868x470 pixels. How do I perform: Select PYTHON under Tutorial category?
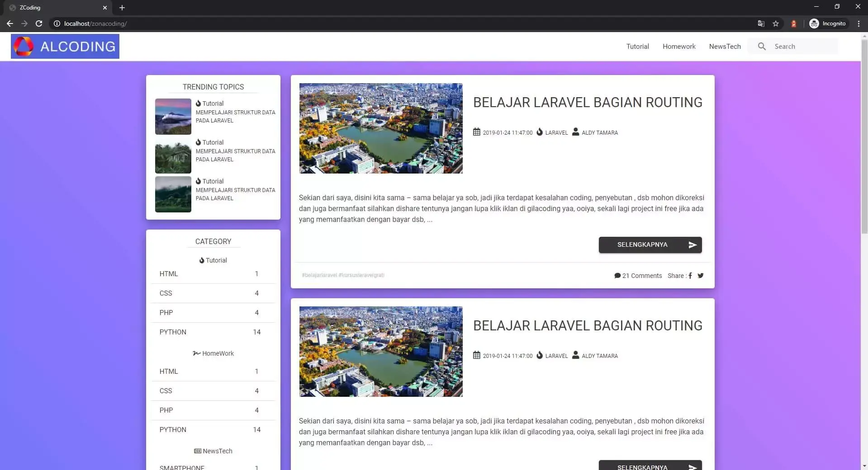point(213,332)
